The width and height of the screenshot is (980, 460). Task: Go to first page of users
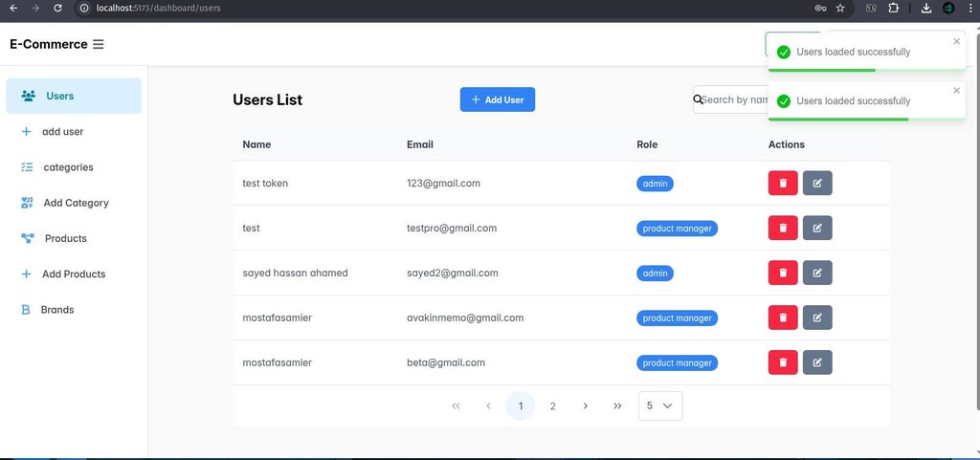pos(456,405)
